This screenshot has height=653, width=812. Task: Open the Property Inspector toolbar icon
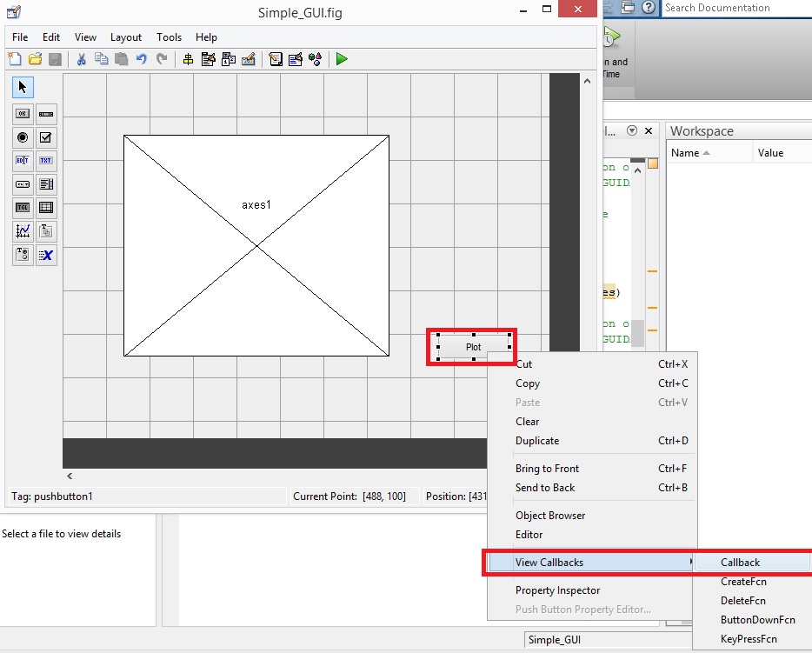coord(296,59)
